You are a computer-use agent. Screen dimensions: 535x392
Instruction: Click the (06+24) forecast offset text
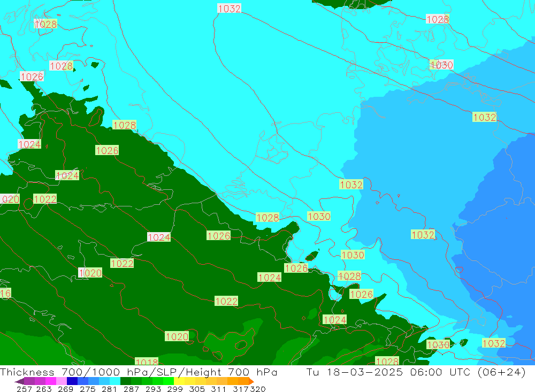pos(502,372)
